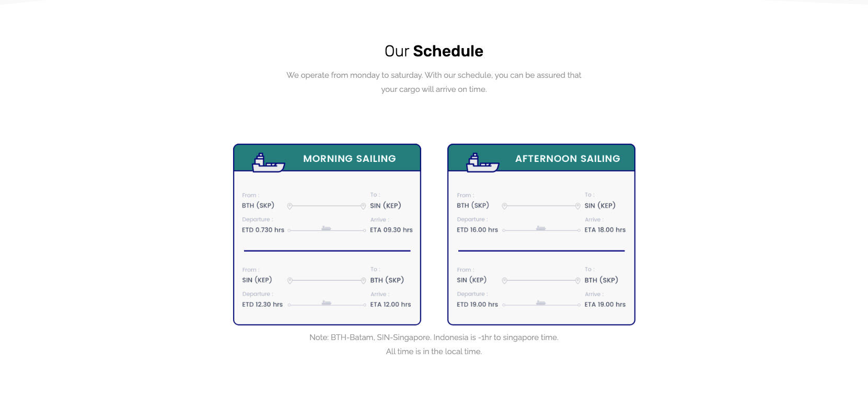This screenshot has height=409, width=868.
Task: Click small ship icon on ETD 0.730 route line
Action: click(326, 228)
